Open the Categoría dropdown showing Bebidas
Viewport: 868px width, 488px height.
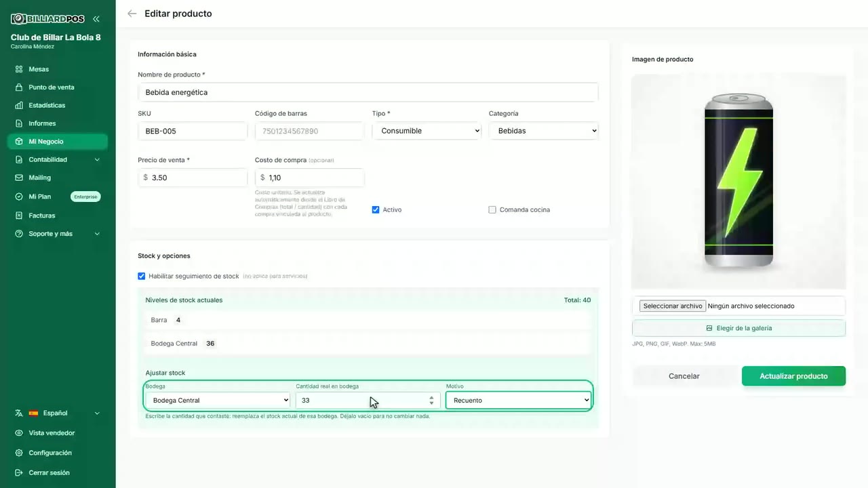544,131
